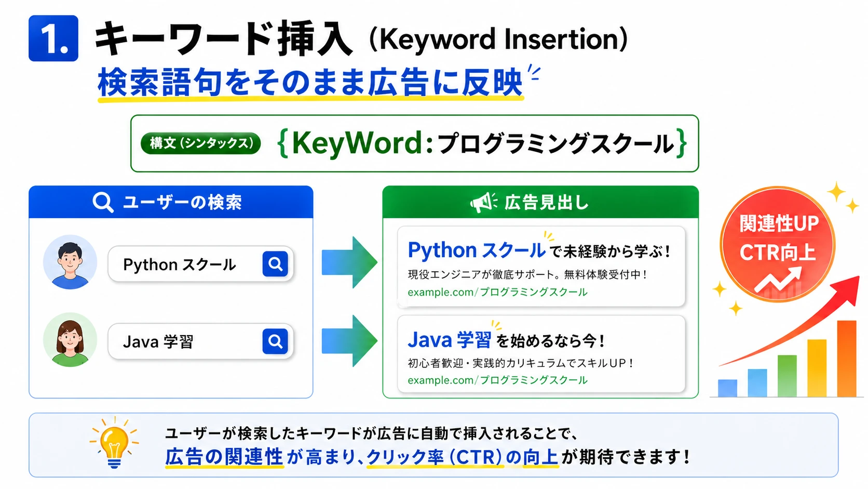Viewport: 868px width, 489px height.
Task: Click the magnifier icon beside ユーザーの検索
Action: point(103,202)
